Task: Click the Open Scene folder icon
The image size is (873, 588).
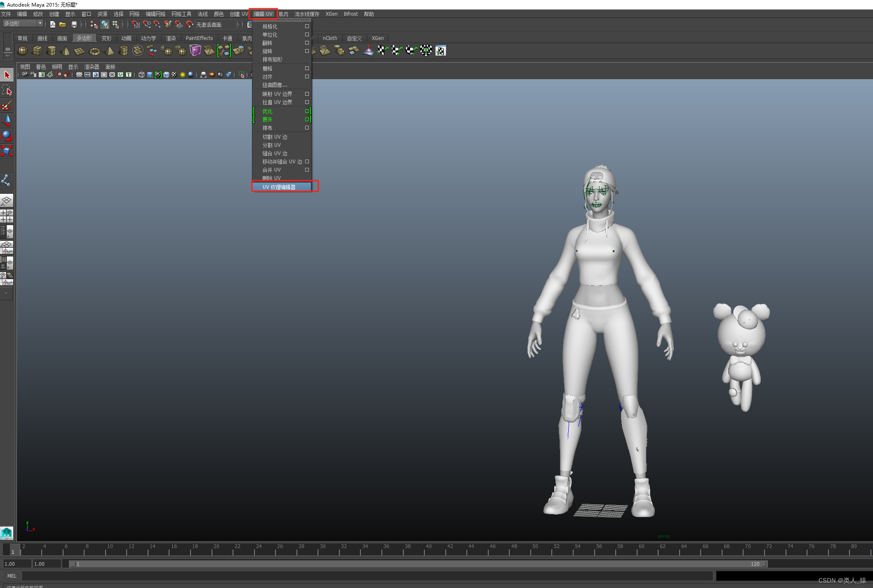Action: click(63, 25)
